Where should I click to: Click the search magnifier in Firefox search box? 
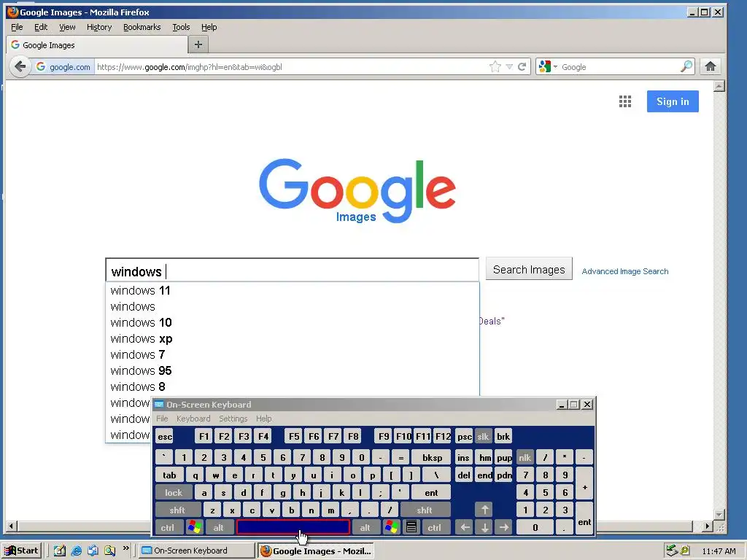coord(686,66)
